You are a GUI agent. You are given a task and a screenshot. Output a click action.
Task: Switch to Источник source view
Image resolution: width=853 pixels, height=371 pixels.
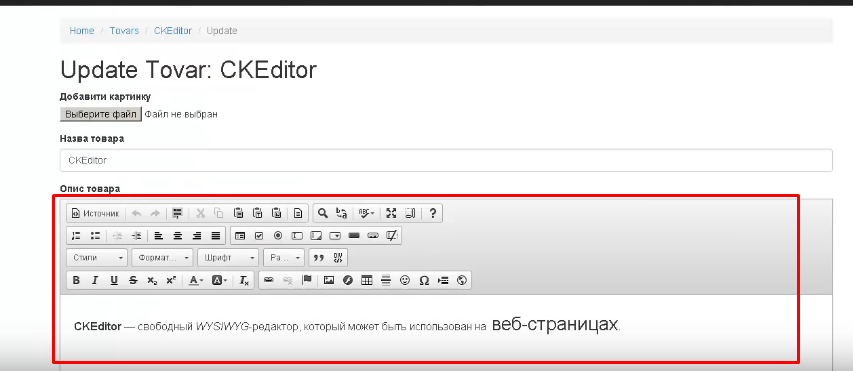pyautogui.click(x=95, y=213)
